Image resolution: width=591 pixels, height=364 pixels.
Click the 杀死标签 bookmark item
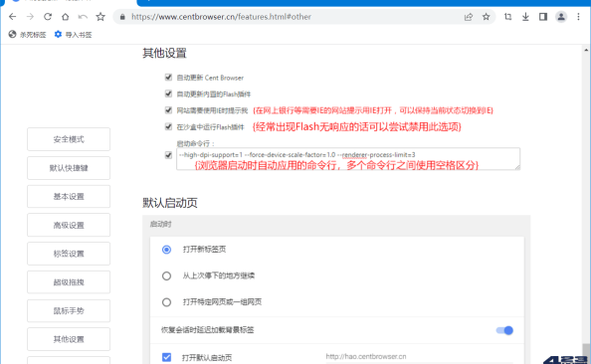pos(27,35)
